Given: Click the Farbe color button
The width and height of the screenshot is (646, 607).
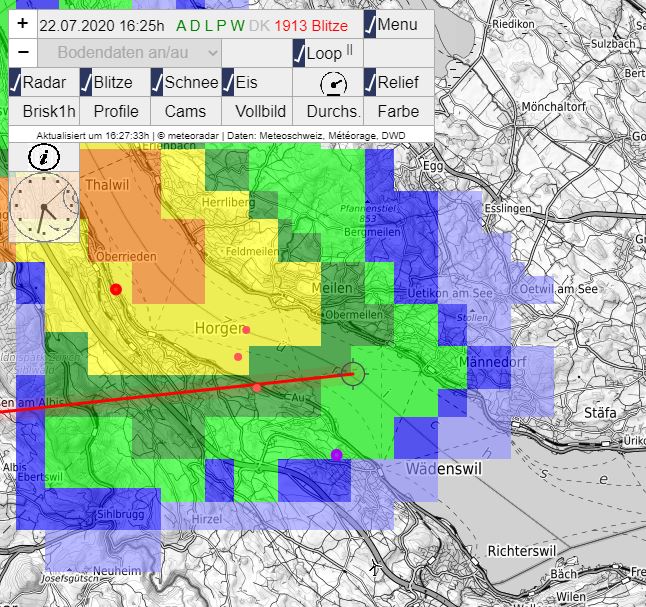Looking at the screenshot, I should [x=399, y=111].
